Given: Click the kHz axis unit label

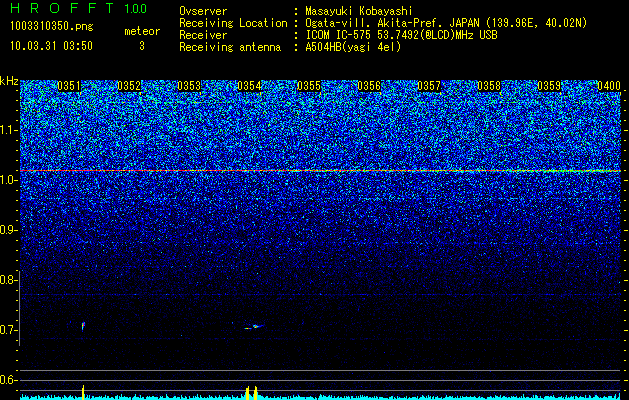Looking at the screenshot, I should 9,81.
